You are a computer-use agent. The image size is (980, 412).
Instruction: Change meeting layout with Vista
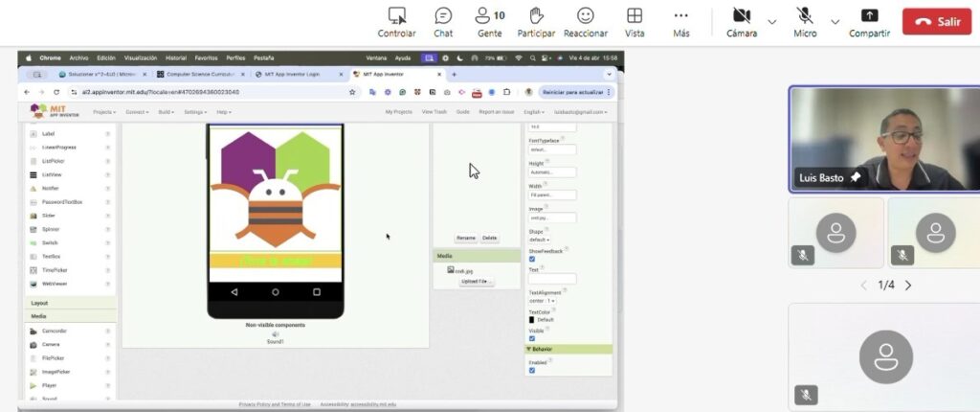pos(635,23)
